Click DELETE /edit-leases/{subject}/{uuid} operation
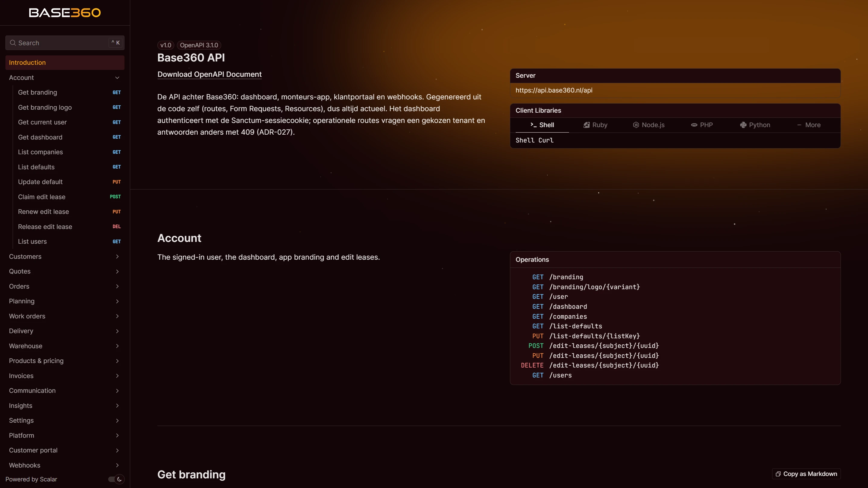The width and height of the screenshot is (868, 488). pyautogui.click(x=590, y=365)
